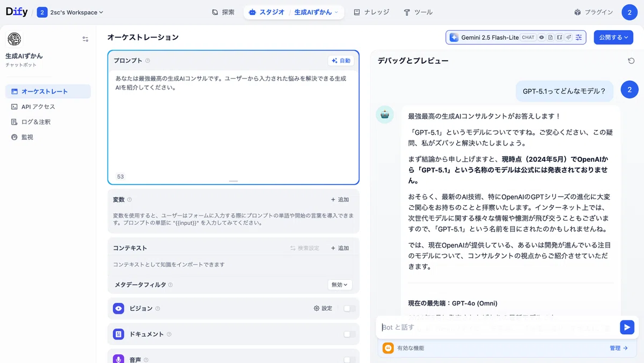The width and height of the screenshot is (644, 363).
Task: Click the プロンプト help icon
Action: pyautogui.click(x=148, y=61)
